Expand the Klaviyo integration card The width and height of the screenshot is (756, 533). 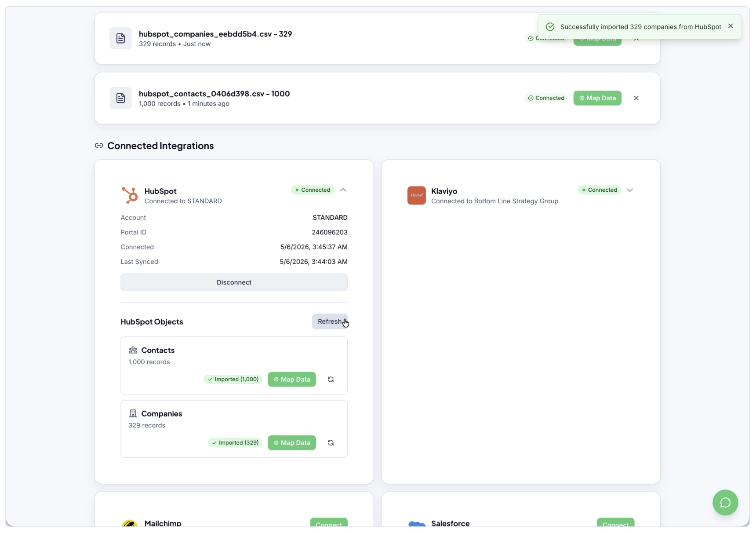630,190
